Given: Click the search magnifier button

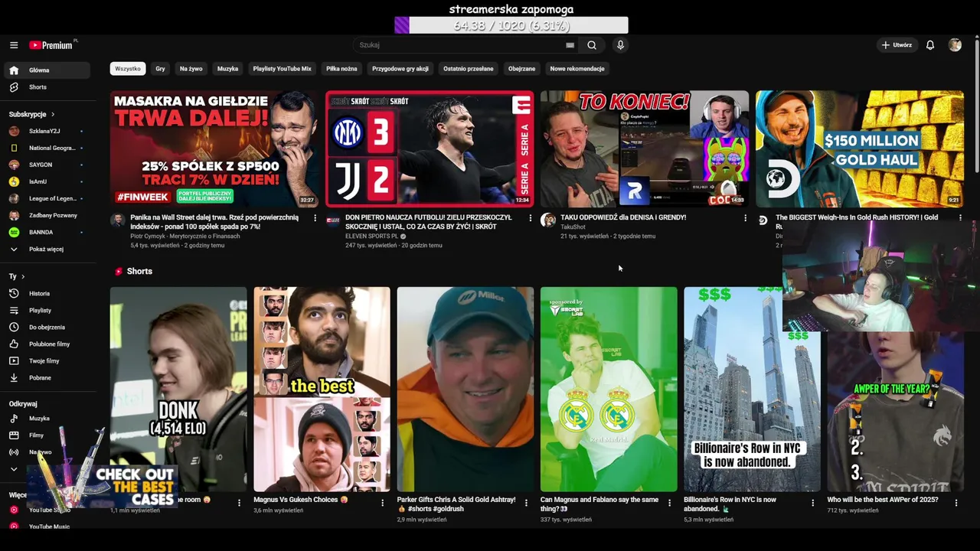Looking at the screenshot, I should [x=592, y=45].
